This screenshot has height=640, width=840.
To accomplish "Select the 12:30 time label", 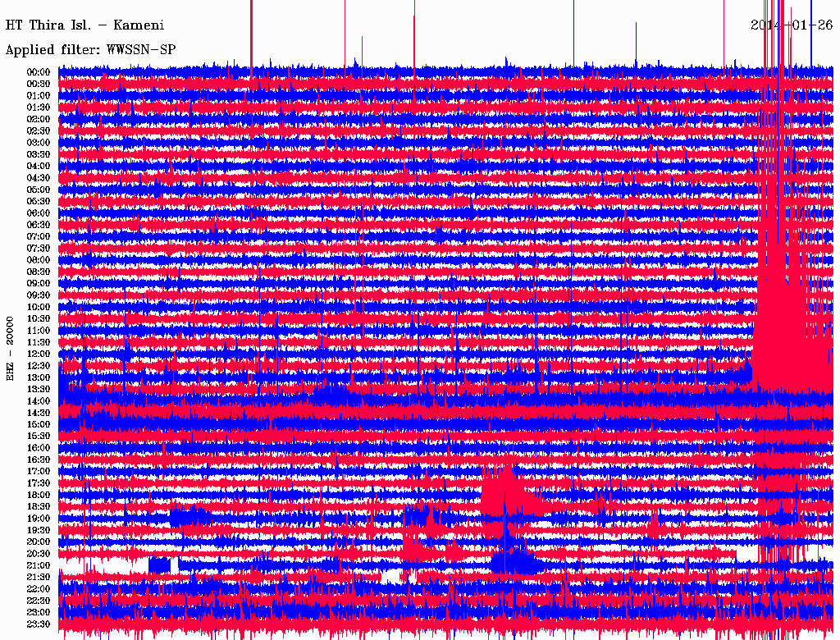I will [39, 366].
